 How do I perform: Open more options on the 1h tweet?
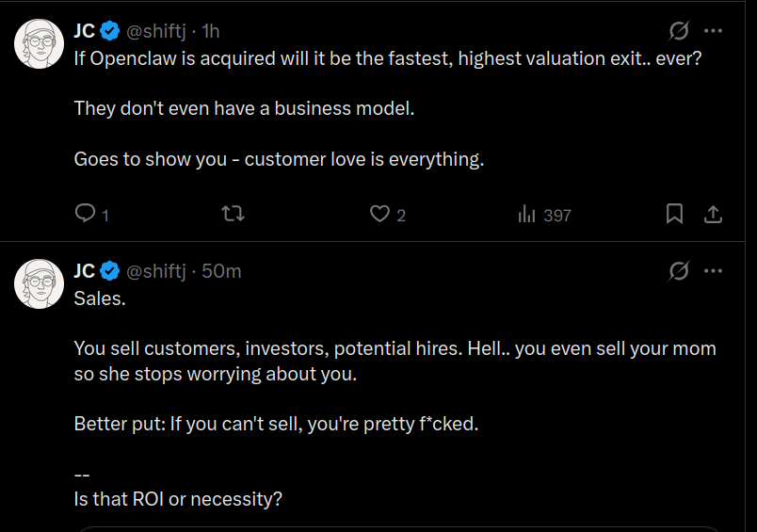[x=713, y=31]
